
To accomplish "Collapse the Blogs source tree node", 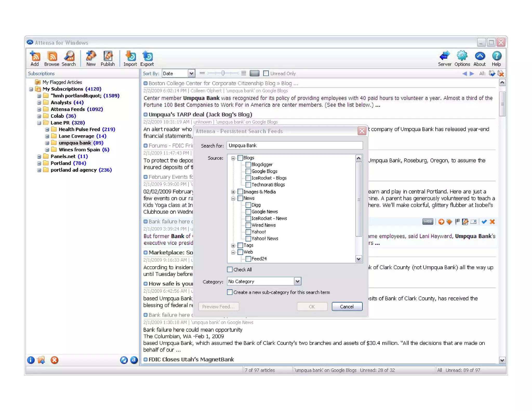I will pyautogui.click(x=233, y=158).
